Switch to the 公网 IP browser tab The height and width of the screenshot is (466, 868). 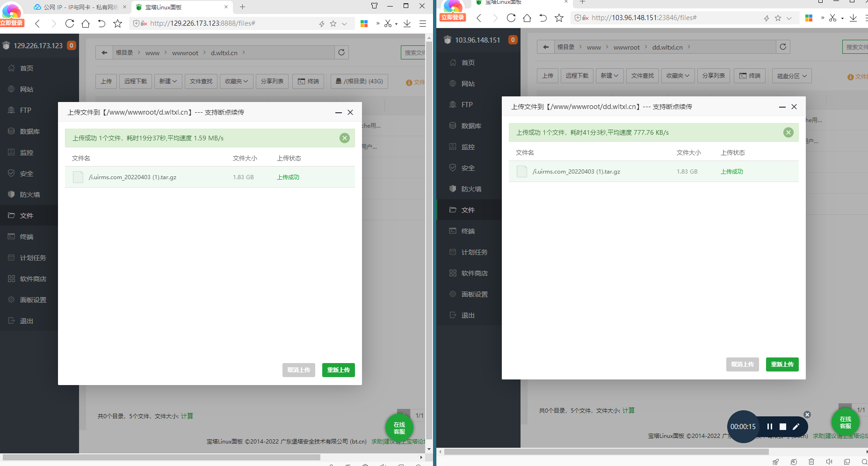coord(80,7)
